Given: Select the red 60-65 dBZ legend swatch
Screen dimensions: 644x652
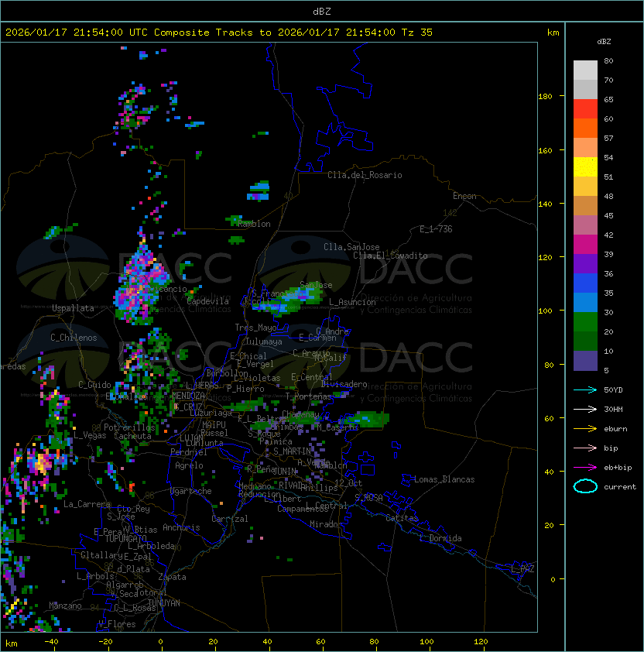Looking at the screenshot, I should click(585, 109).
